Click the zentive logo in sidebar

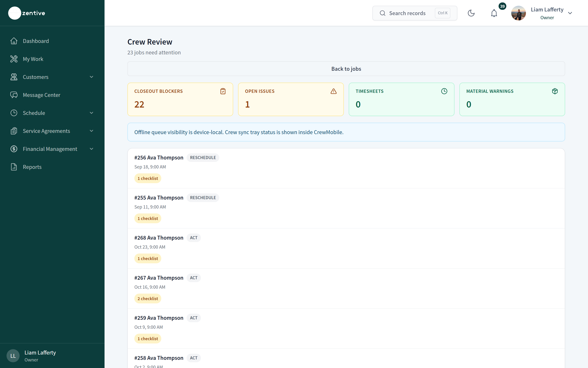(27, 13)
